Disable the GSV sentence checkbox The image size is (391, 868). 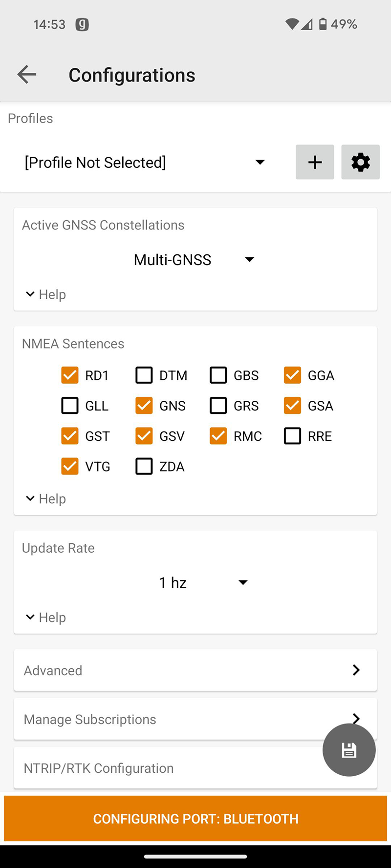(x=144, y=436)
